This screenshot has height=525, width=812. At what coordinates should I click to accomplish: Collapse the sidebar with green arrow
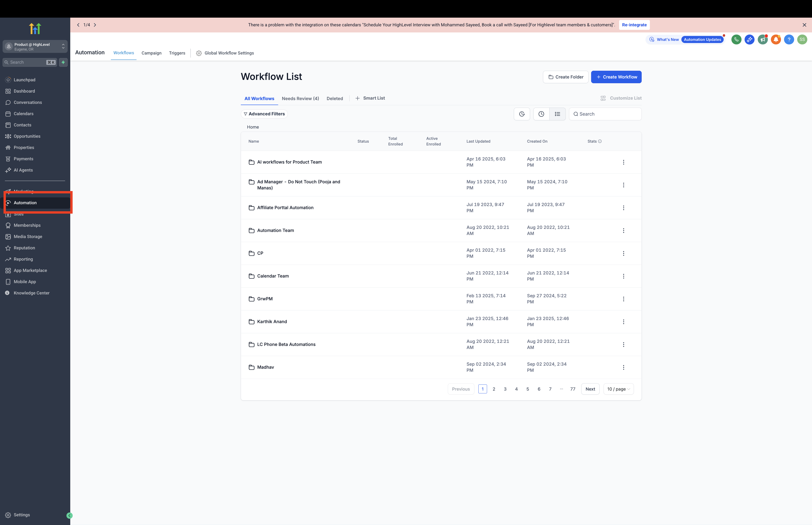click(70, 515)
